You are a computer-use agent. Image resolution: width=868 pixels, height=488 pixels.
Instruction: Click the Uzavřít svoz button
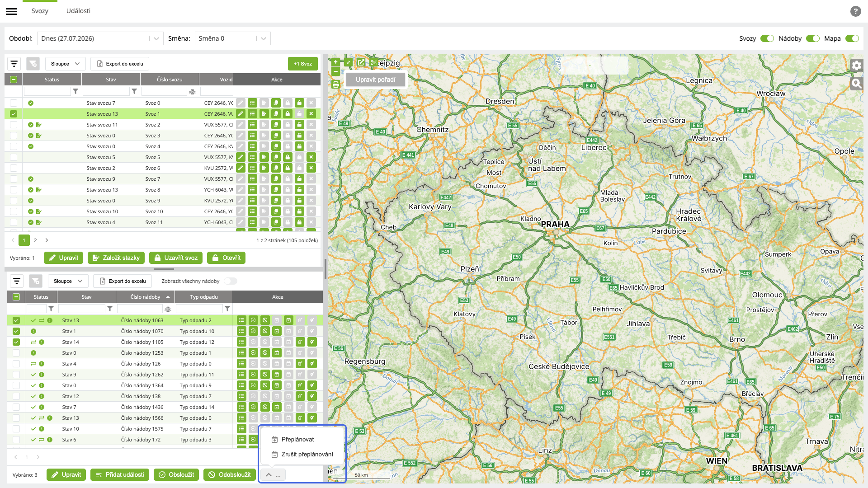pyautogui.click(x=176, y=258)
